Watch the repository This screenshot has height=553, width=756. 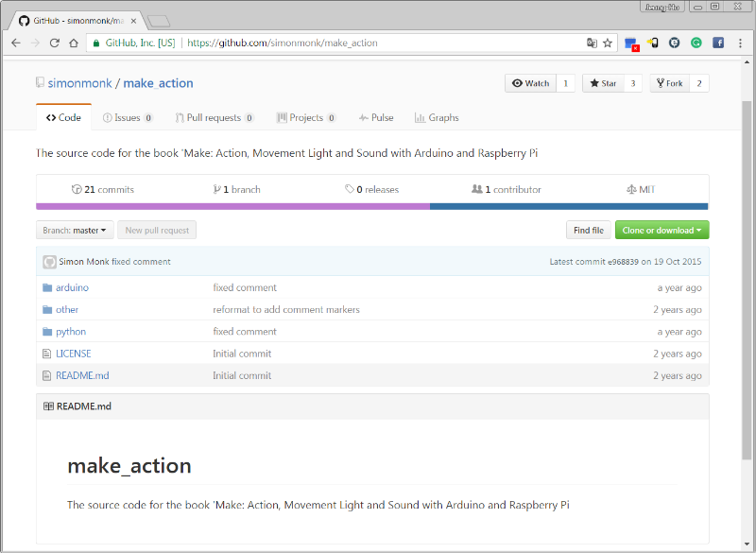(x=531, y=83)
